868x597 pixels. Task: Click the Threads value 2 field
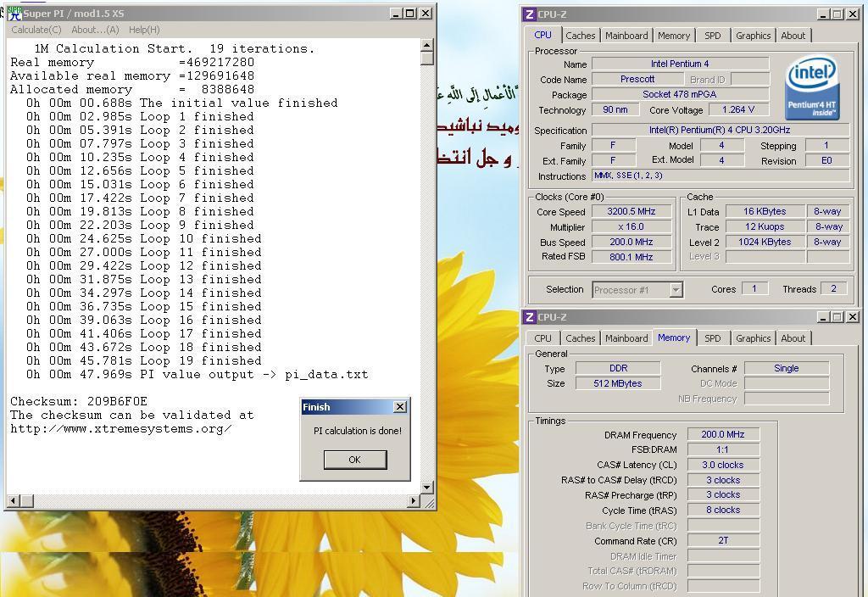[x=834, y=288]
